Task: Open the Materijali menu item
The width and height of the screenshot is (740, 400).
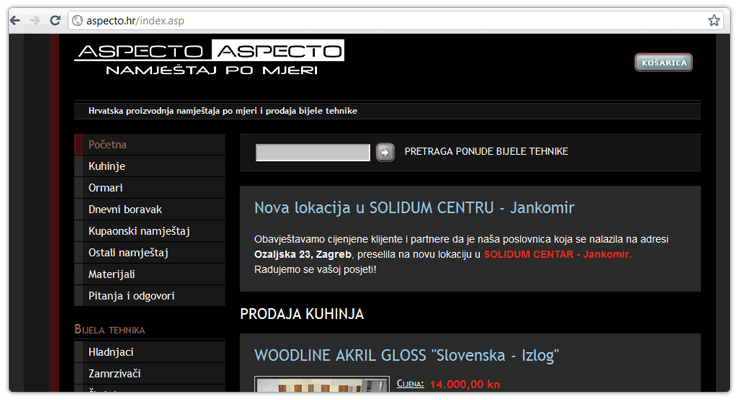Action: [150, 275]
